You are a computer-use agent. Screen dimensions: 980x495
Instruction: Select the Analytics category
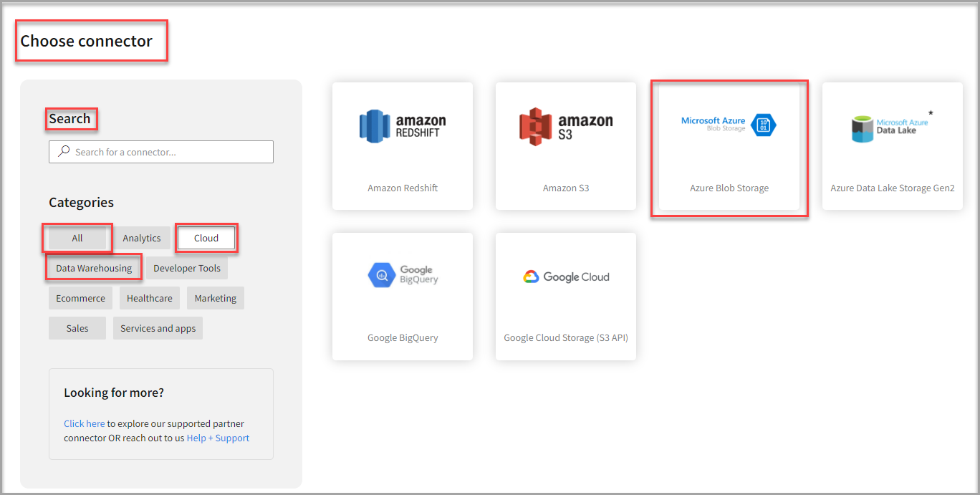pos(142,239)
